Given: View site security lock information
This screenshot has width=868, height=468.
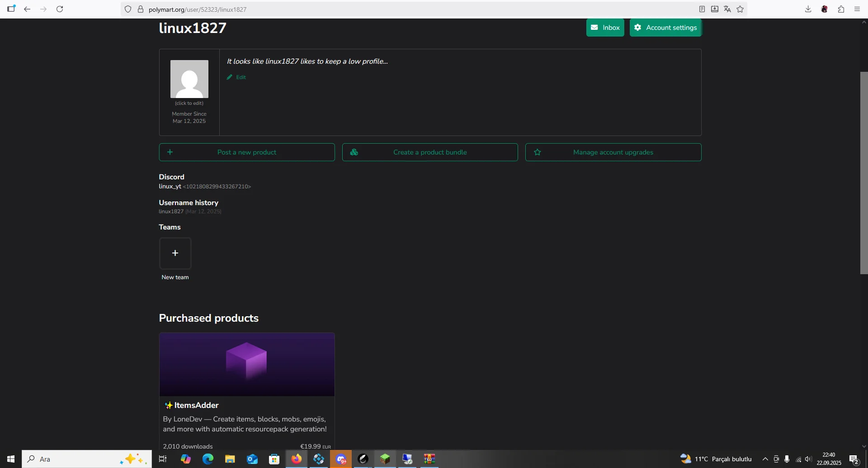Looking at the screenshot, I should point(141,9).
